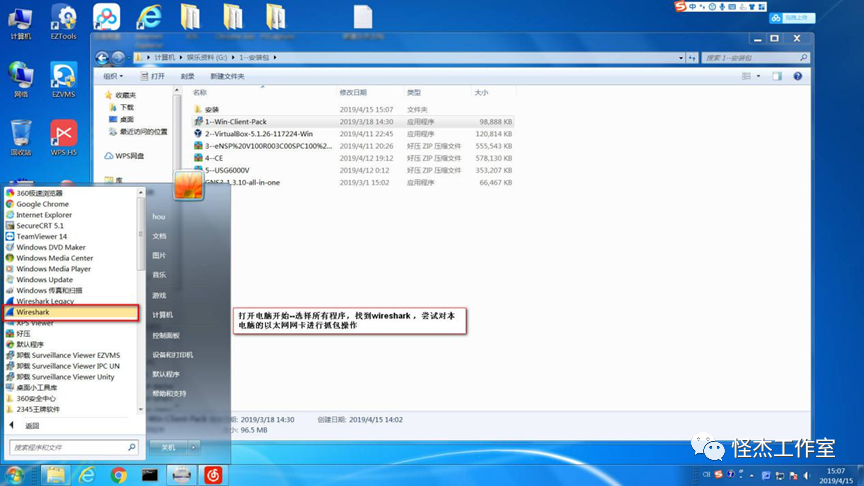Open 控制面板 from Start menu right pane
Screen dimensions: 864x486
(166, 335)
